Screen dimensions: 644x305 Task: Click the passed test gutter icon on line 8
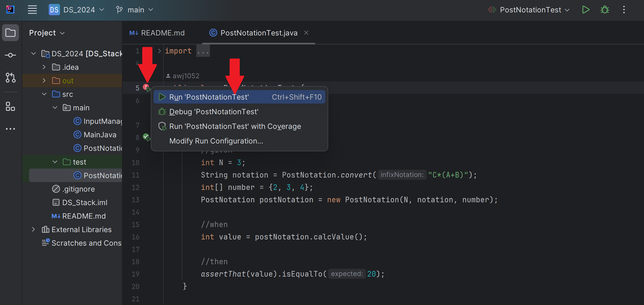(146, 137)
